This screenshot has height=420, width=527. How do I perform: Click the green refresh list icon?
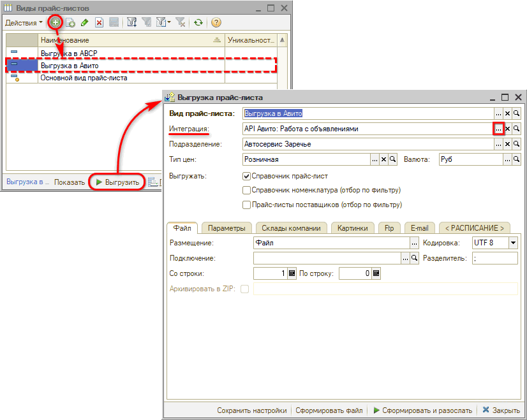click(199, 22)
